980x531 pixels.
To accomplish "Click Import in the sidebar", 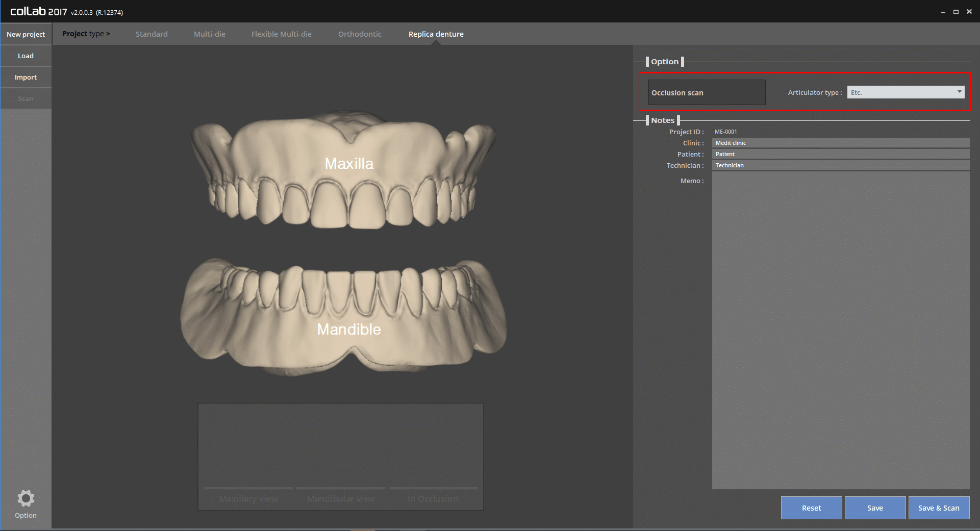I will coord(26,77).
